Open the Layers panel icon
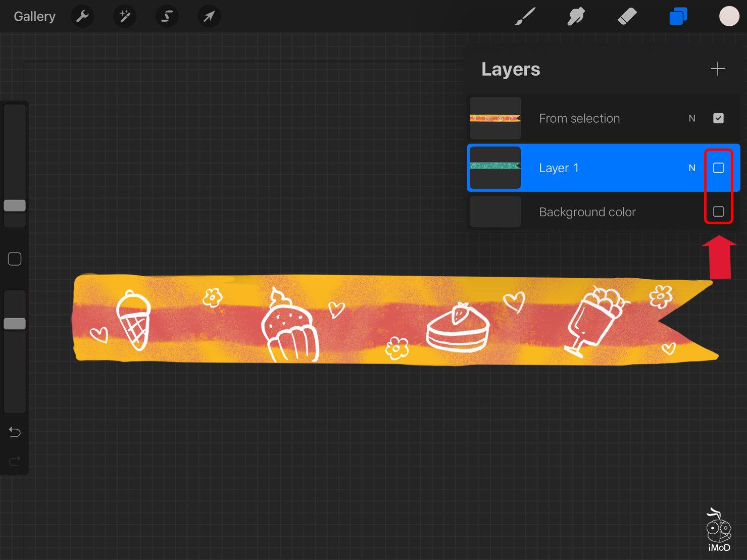Image resolution: width=747 pixels, height=560 pixels. 678,16
